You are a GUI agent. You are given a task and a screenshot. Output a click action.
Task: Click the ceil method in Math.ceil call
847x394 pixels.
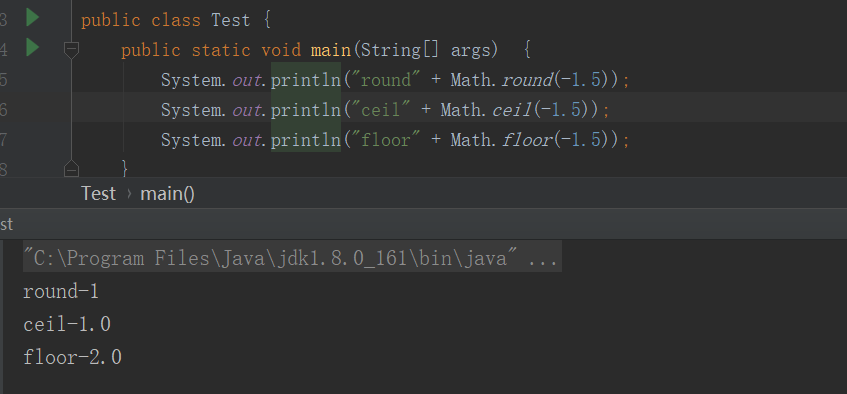point(512,111)
